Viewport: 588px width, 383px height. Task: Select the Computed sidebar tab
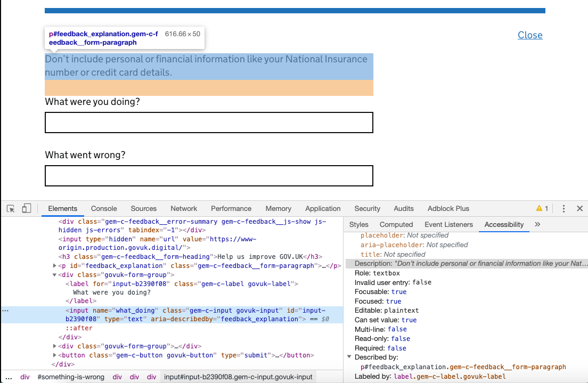(x=396, y=224)
